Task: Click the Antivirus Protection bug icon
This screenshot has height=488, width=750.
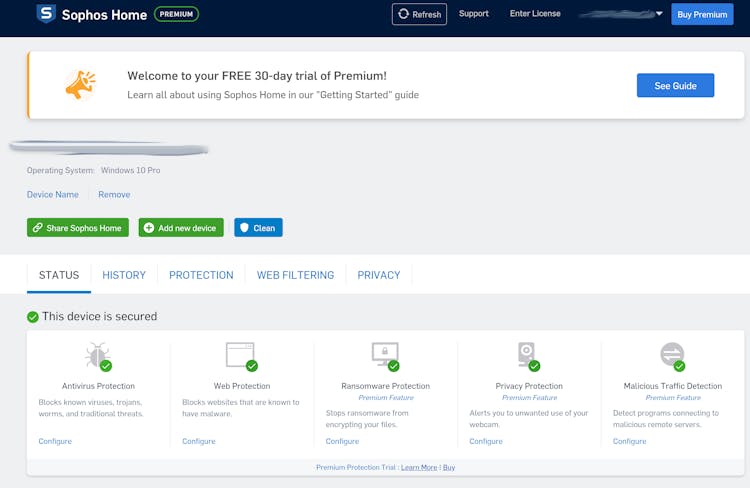Action: (x=98, y=355)
